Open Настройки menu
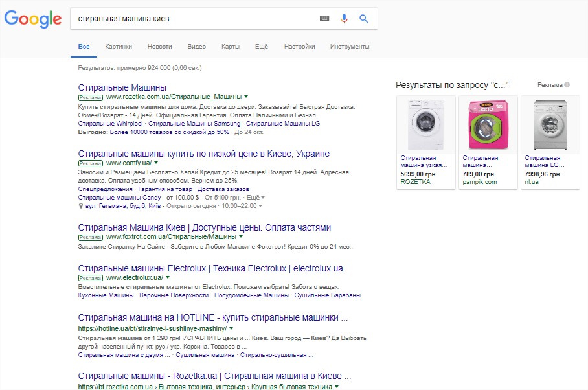 click(300, 47)
